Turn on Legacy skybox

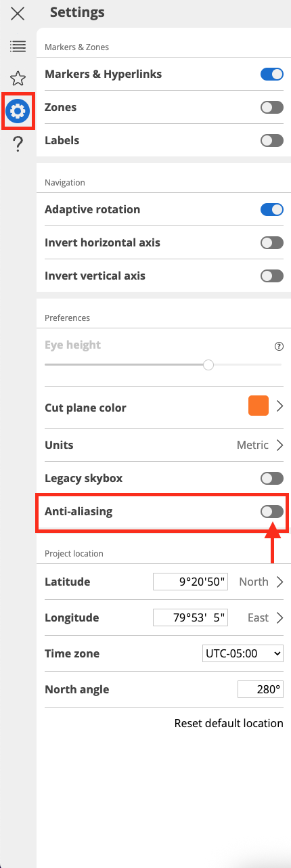pos(272,479)
